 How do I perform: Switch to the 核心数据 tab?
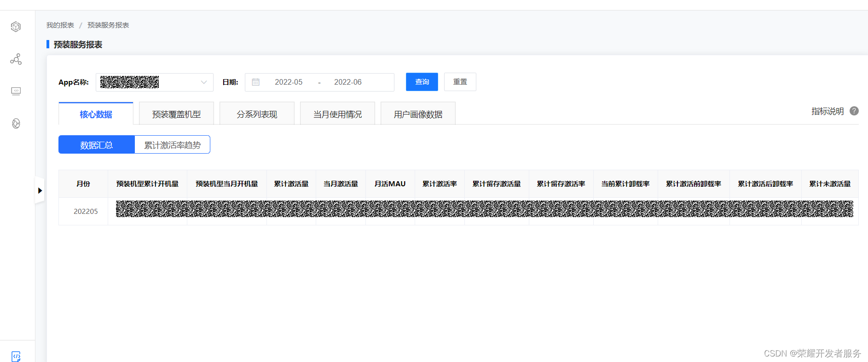pos(96,114)
